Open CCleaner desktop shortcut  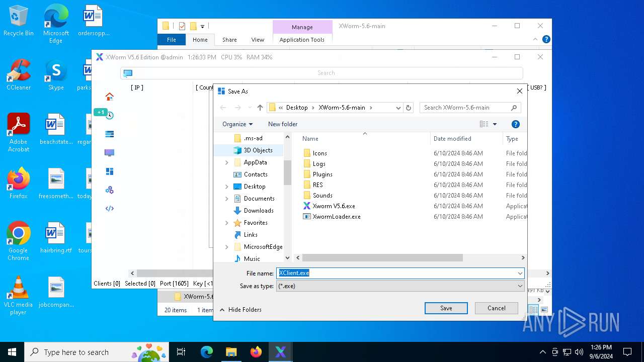tap(19, 75)
